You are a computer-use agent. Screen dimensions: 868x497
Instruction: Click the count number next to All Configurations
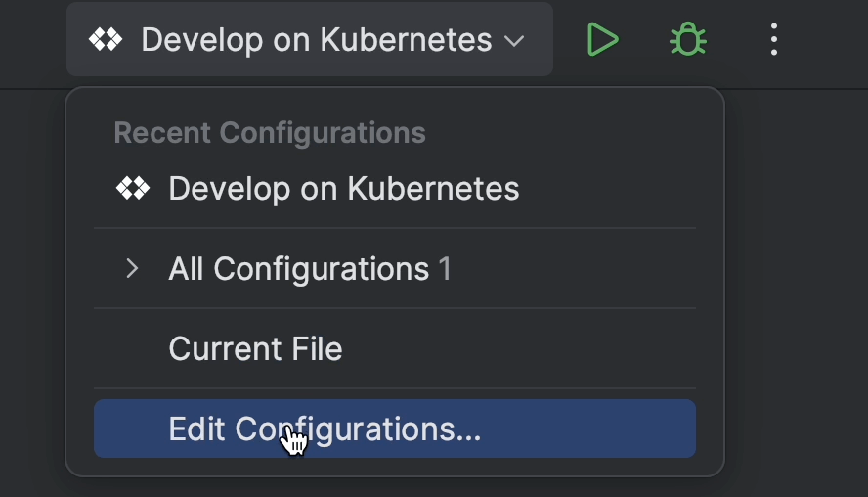click(445, 268)
